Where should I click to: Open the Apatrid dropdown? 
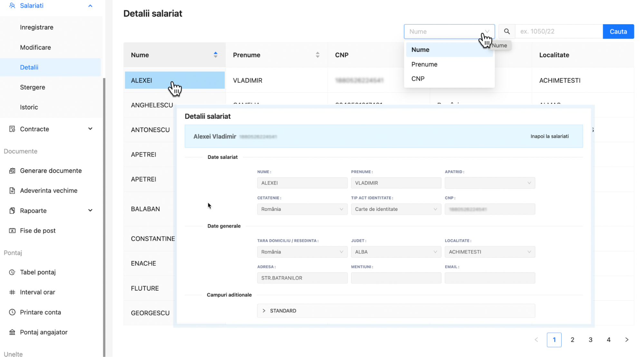click(490, 183)
